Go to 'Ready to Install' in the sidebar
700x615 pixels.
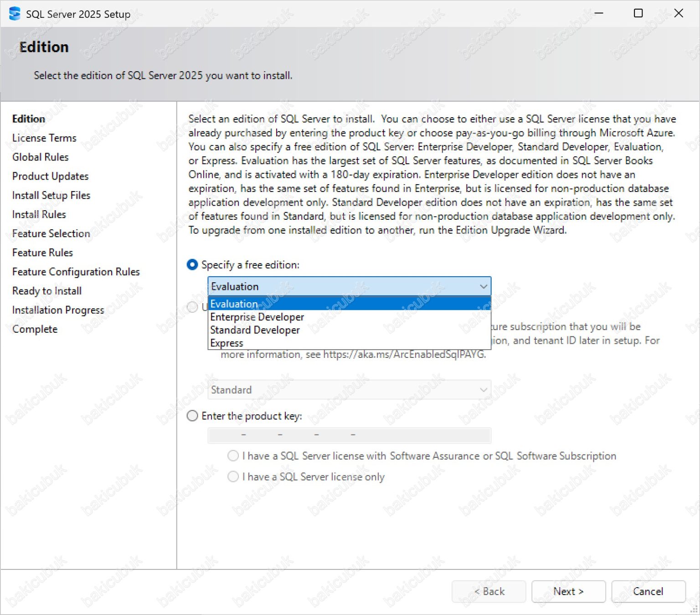(x=46, y=290)
